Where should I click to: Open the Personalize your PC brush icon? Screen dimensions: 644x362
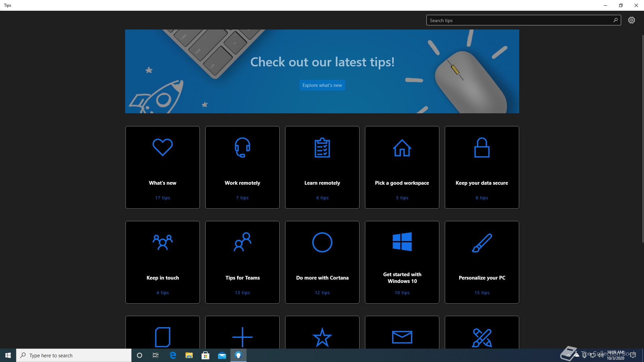coord(482,243)
